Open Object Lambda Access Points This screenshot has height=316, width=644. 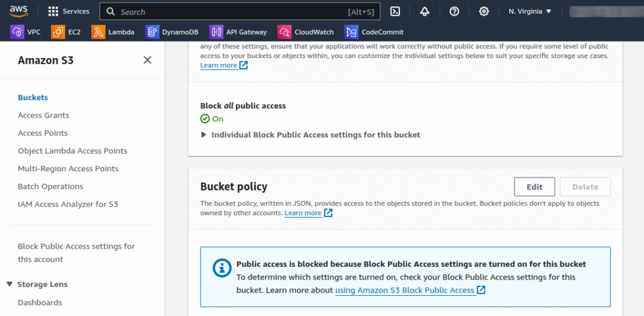[x=73, y=151]
